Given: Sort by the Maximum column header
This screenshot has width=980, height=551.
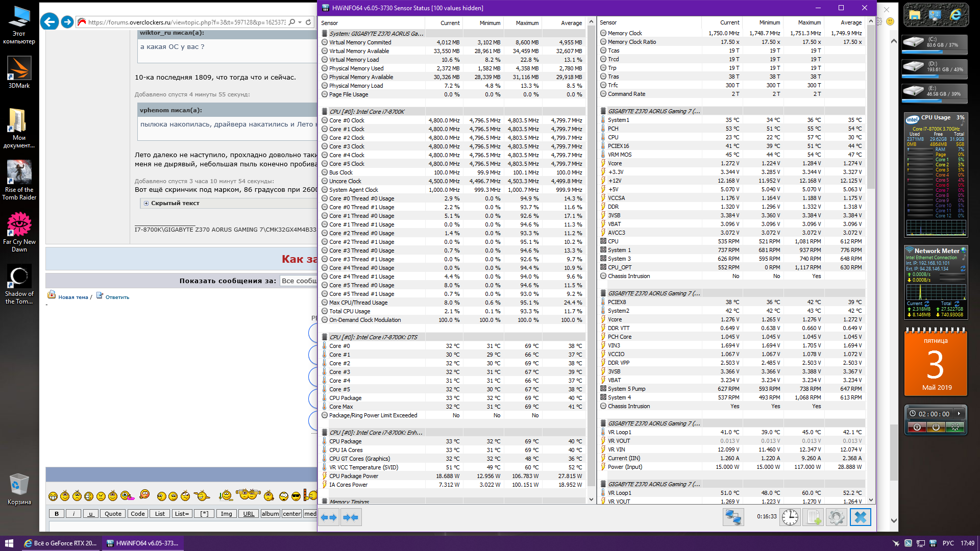Looking at the screenshot, I should click(x=527, y=23).
